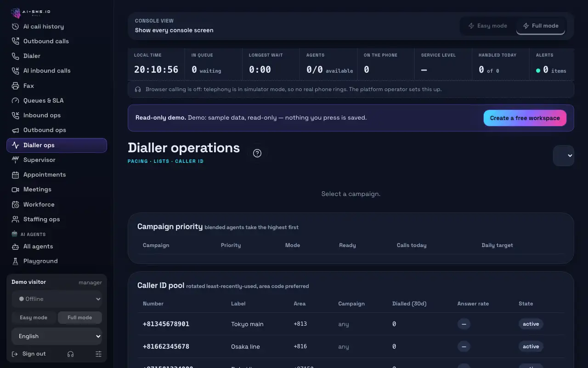588x368 pixels.
Task: Select Easy mode in sidebar profile card
Action: [34, 317]
